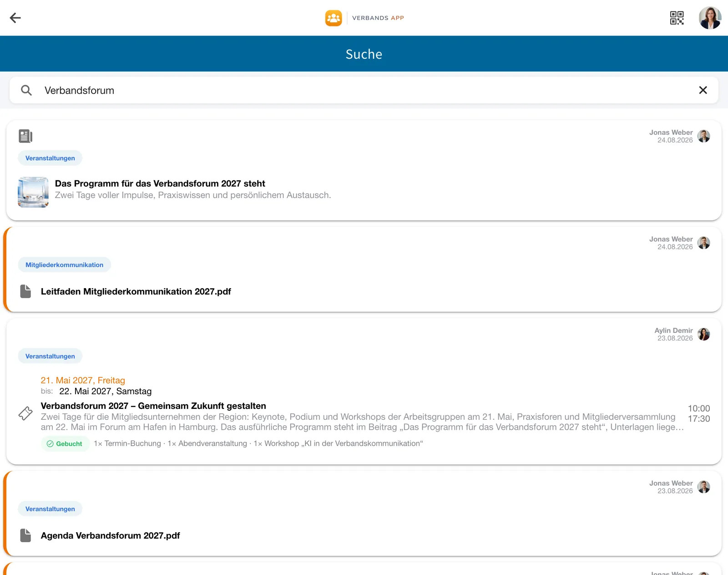Click 'Zwei Tage voller Impulse' subtitle text
The height and width of the screenshot is (575, 728).
(193, 195)
